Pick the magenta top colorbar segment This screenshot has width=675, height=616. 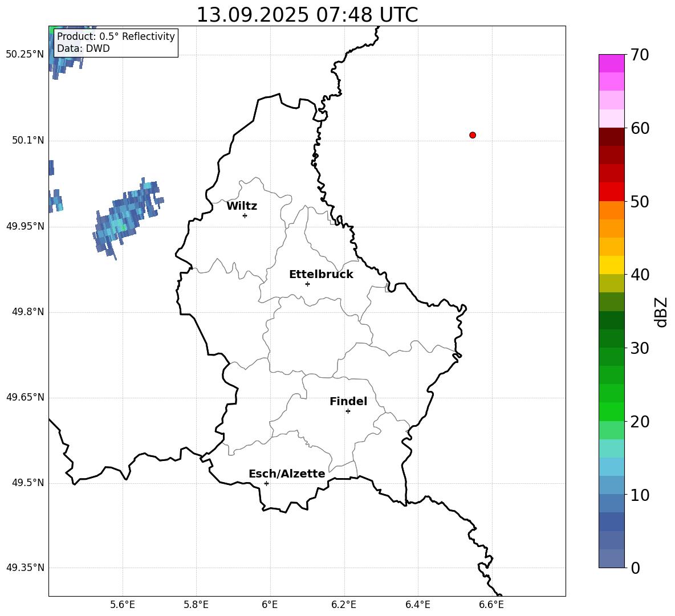click(611, 63)
